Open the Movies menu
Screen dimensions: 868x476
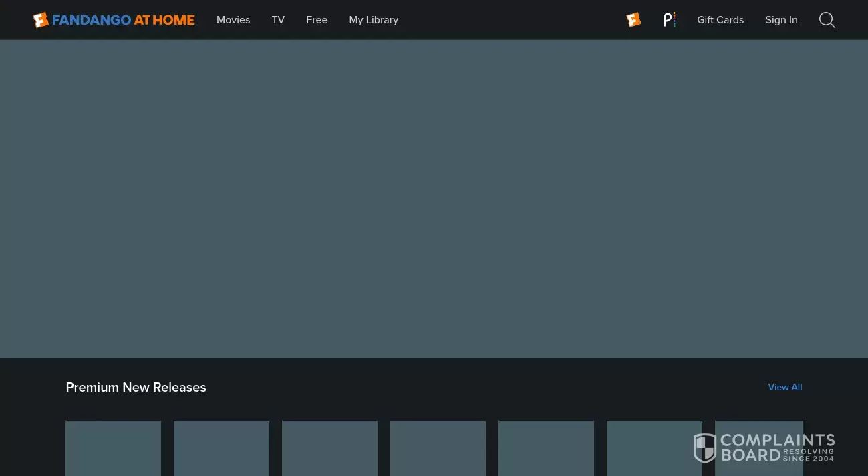[x=233, y=20]
